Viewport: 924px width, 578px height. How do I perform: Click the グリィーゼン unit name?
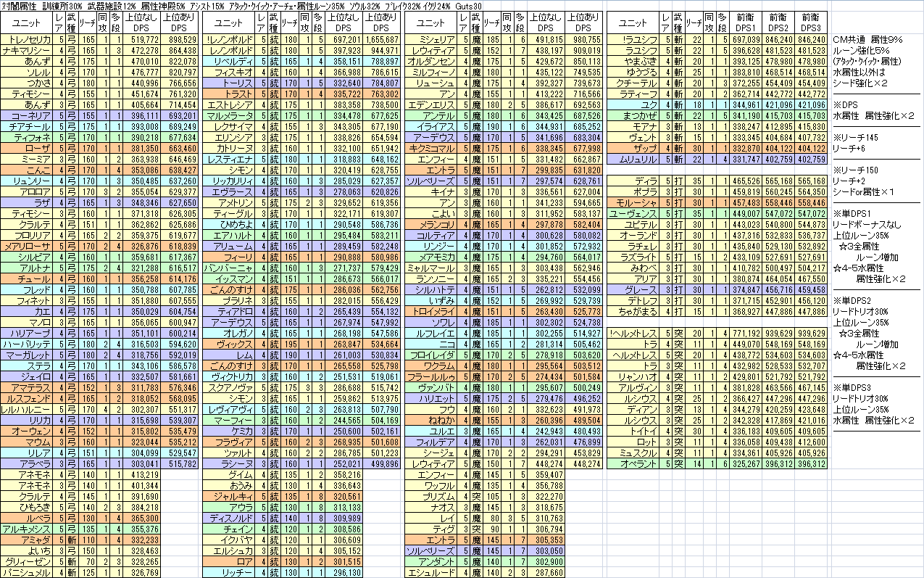pos(28,561)
